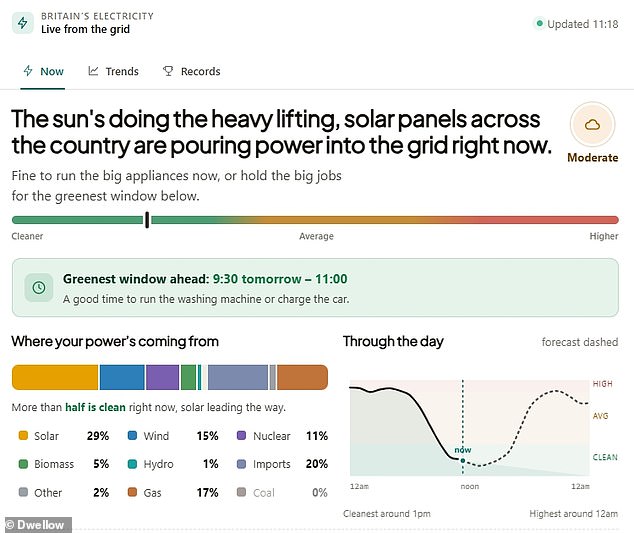634x533 pixels.
Task: Click the 'half is clean' highlighted text
Action: (x=95, y=407)
